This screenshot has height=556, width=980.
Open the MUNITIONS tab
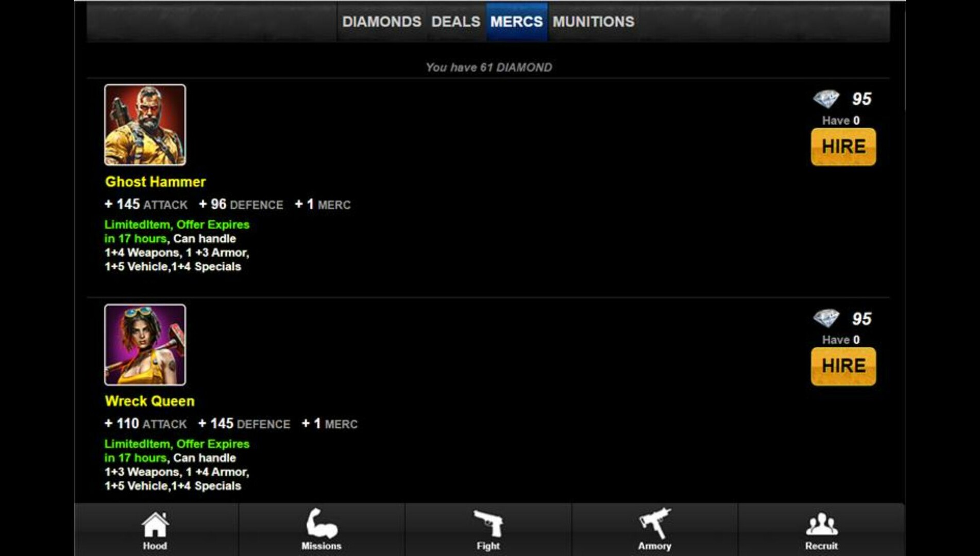click(593, 22)
